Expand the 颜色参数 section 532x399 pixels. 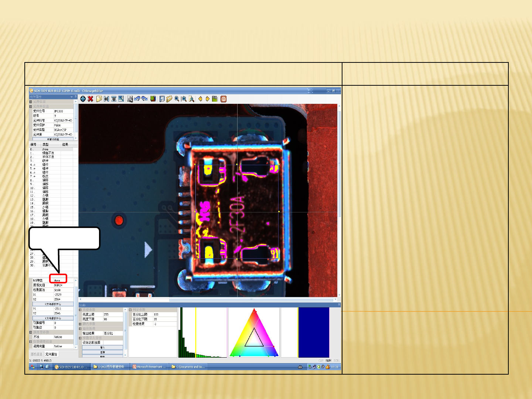coord(80,324)
